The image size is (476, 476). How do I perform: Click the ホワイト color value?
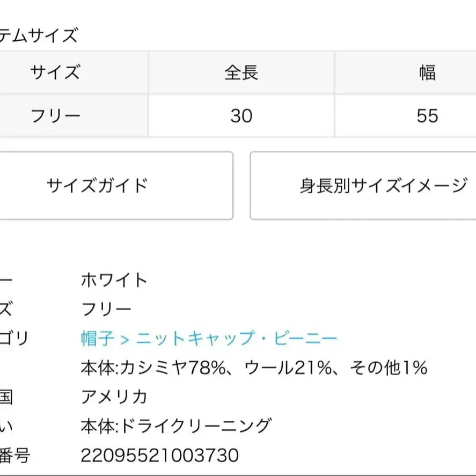click(x=114, y=280)
